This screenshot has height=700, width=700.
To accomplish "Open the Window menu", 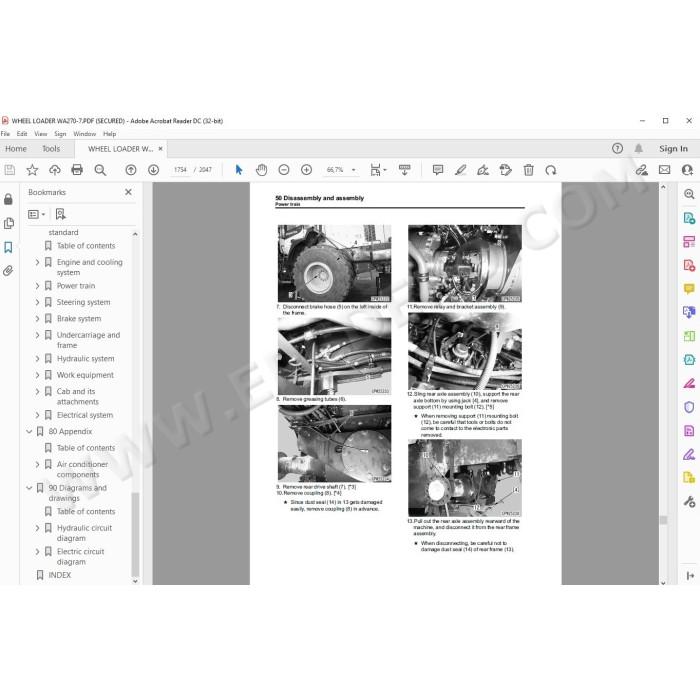I will [84, 133].
